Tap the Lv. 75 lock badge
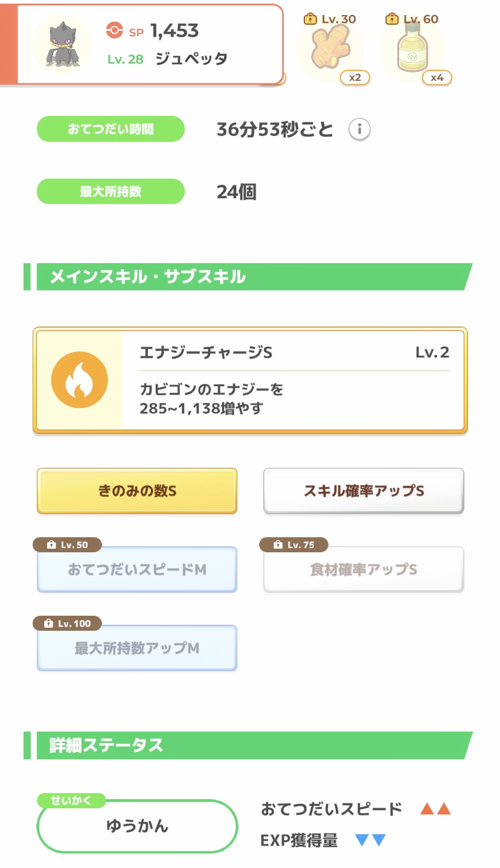This screenshot has width=500, height=868. (x=293, y=545)
